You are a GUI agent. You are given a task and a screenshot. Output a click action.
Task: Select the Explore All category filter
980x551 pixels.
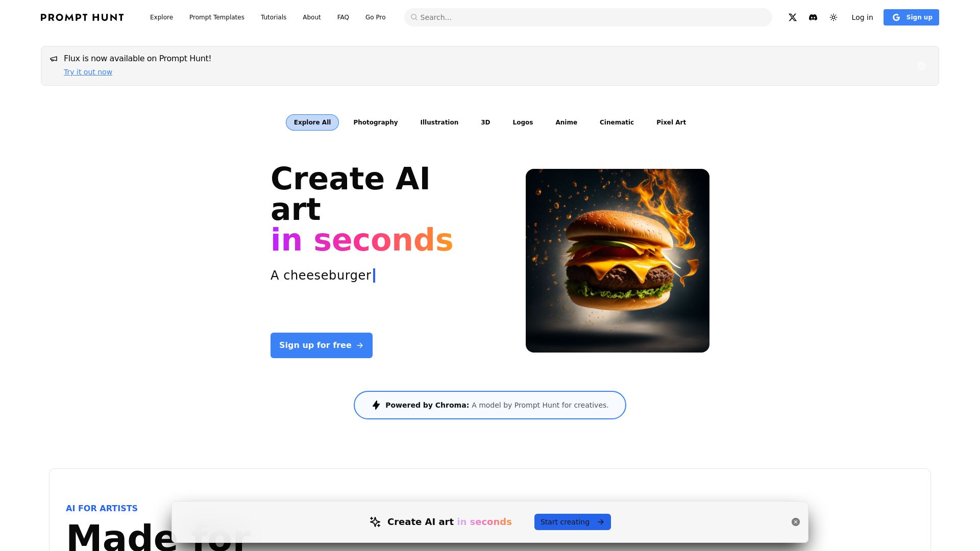(312, 122)
